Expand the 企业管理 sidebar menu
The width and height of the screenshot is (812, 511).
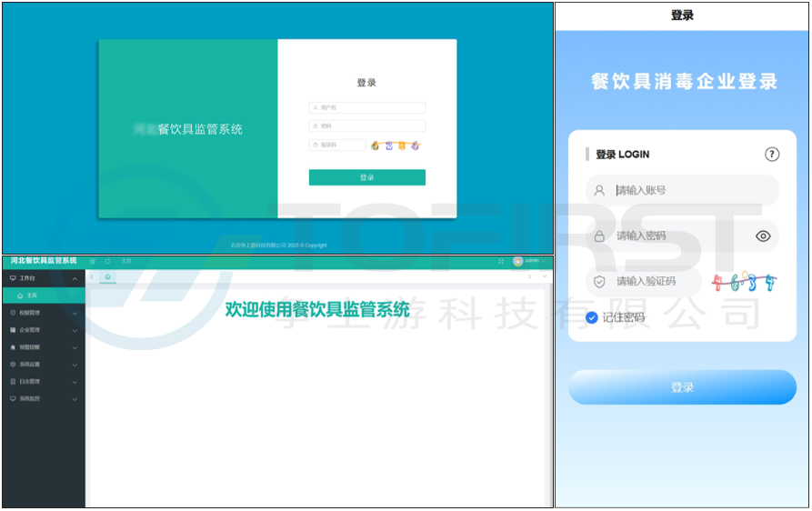[x=43, y=330]
